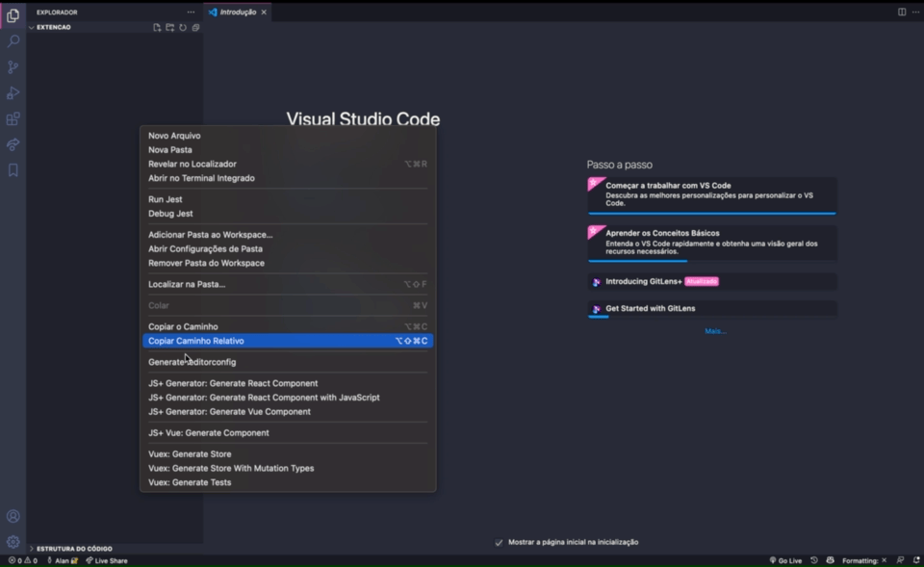
Task: Open Explorer views and more actions ellipsis
Action: pyautogui.click(x=191, y=12)
